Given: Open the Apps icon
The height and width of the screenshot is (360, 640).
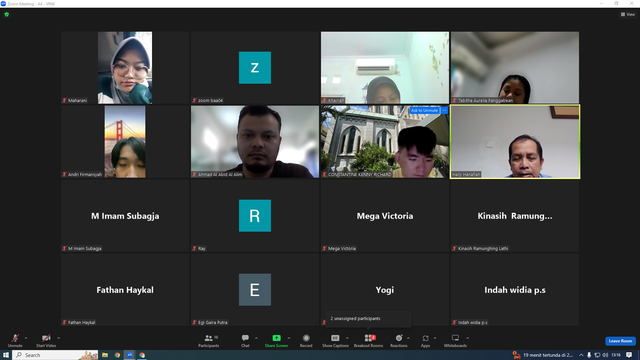Looking at the screenshot, I should pyautogui.click(x=425, y=338).
